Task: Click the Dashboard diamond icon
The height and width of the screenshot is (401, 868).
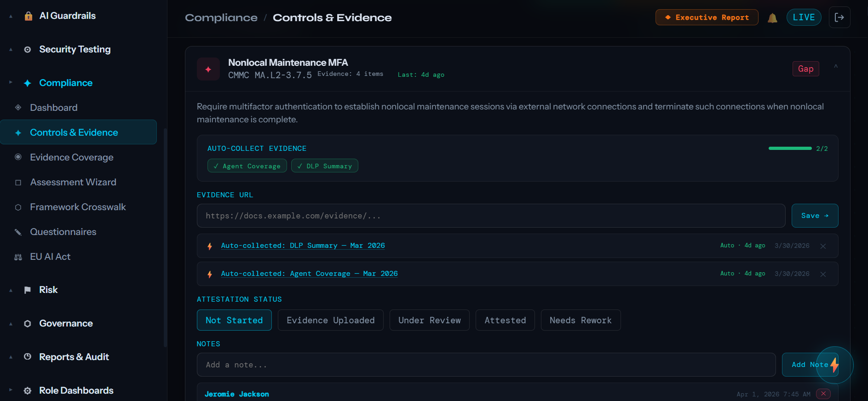Action: [x=18, y=108]
